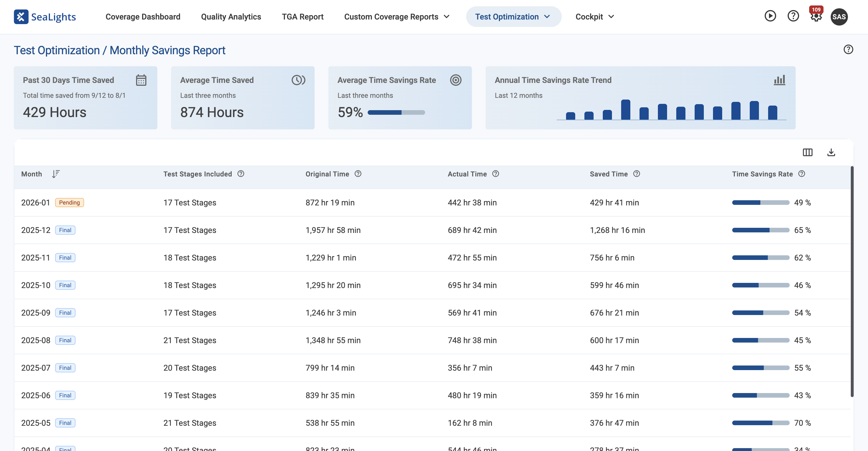
Task: Expand the Test Optimization dropdown
Action: pyautogui.click(x=513, y=17)
